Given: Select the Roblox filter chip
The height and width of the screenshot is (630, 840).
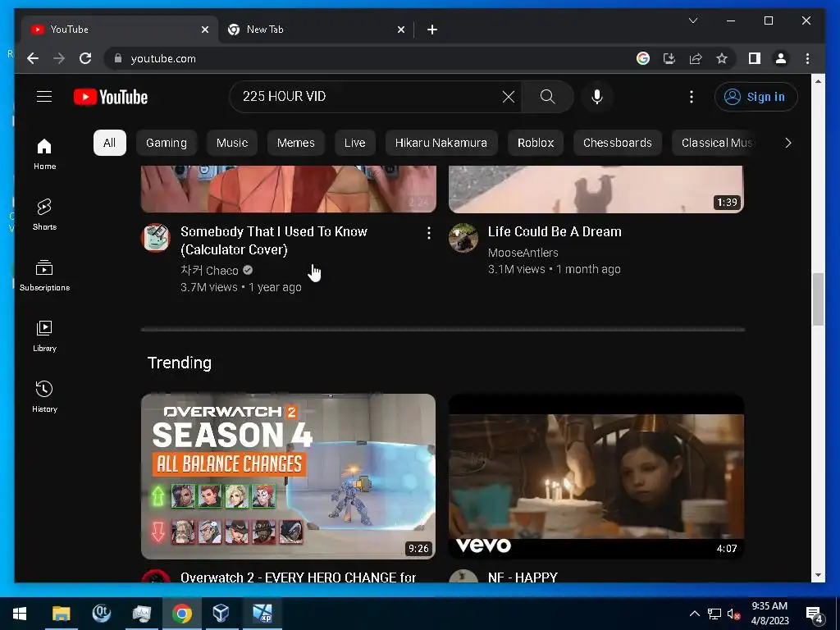Looking at the screenshot, I should 536,143.
